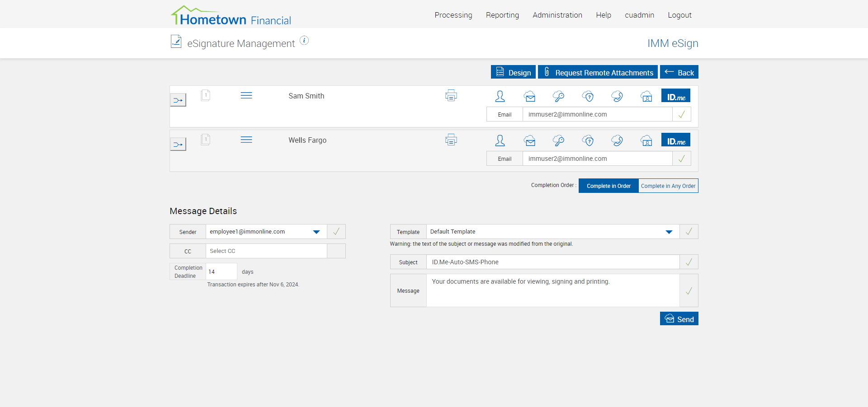The image size is (868, 407).
Task: Click the document page icon in Wells Fargo row
Action: tap(205, 140)
